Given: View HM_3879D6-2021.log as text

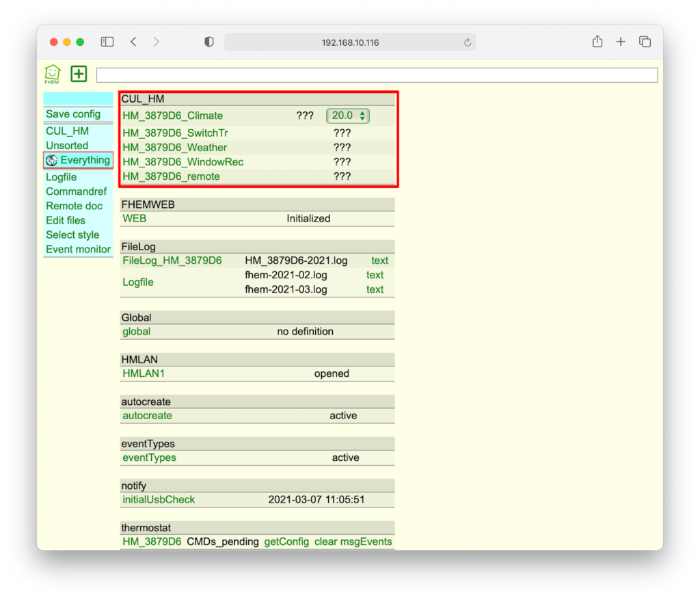Looking at the screenshot, I should click(380, 261).
